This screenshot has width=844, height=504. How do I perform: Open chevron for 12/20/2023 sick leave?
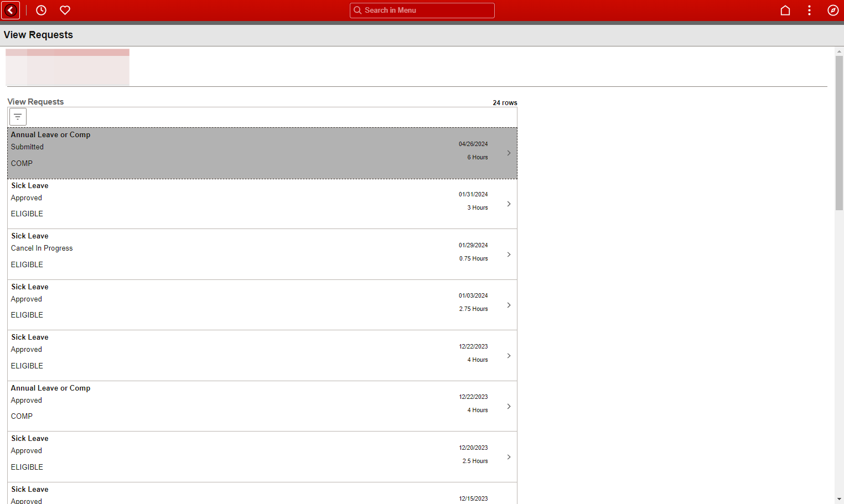click(509, 457)
